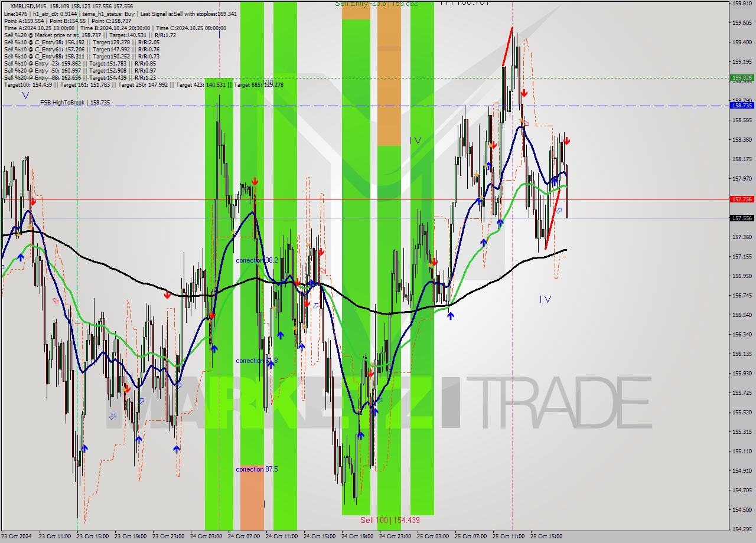Click the black 157.556 current price tag
Image resolution: width=756 pixels, height=543 pixels.
742,218
